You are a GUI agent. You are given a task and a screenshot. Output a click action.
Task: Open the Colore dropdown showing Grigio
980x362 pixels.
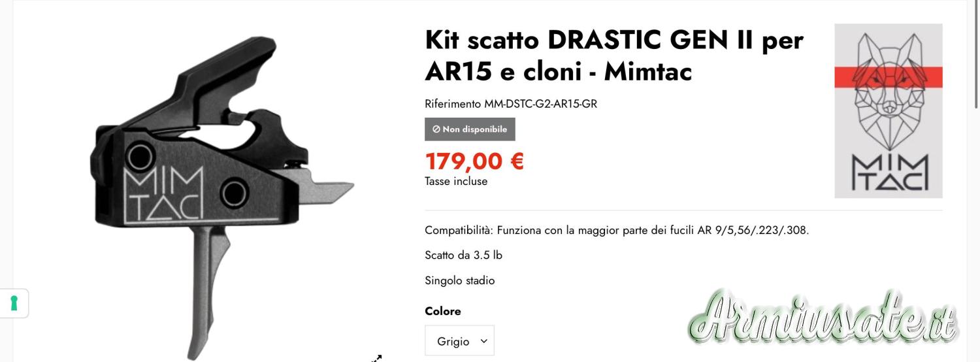pos(459,341)
